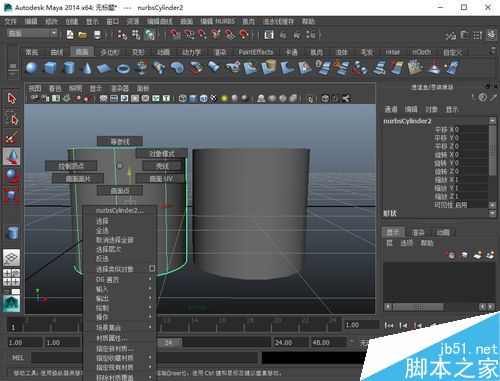Open the 文件 menu
The width and height of the screenshot is (500, 381).
10,22
